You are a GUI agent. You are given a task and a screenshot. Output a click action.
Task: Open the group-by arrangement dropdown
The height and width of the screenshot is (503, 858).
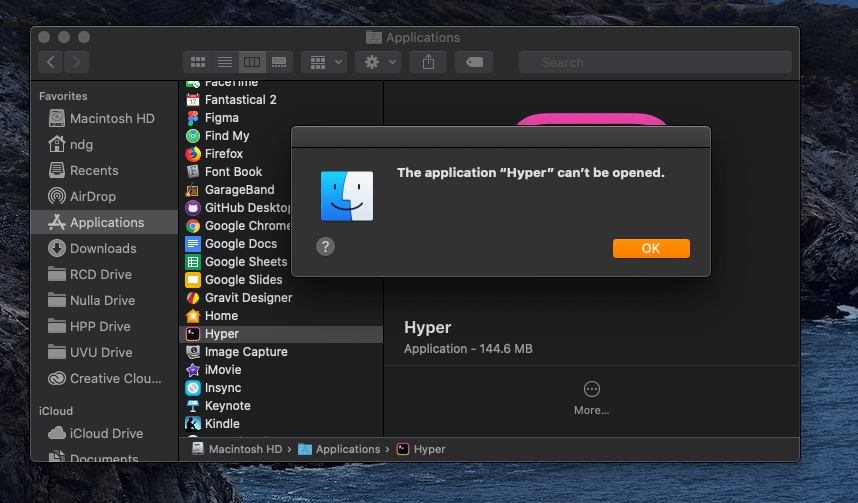pyautogui.click(x=324, y=62)
